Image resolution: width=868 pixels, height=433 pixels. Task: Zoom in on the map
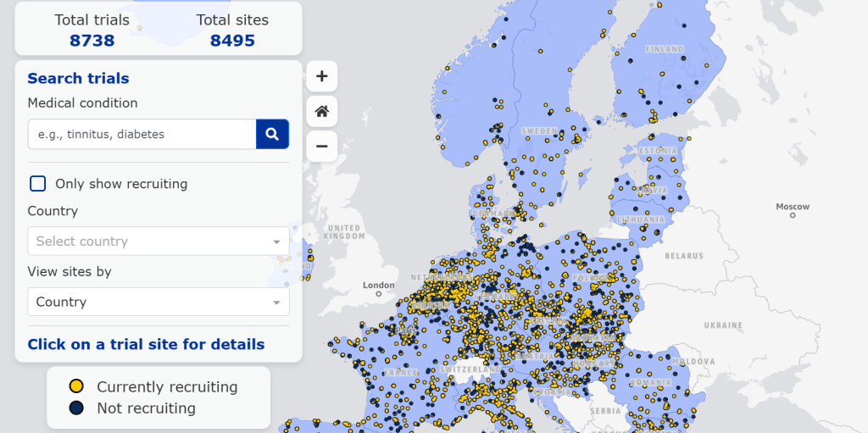coord(322,76)
